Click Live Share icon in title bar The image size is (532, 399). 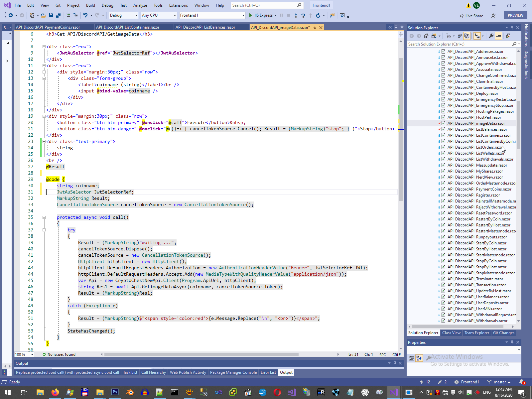461,16
